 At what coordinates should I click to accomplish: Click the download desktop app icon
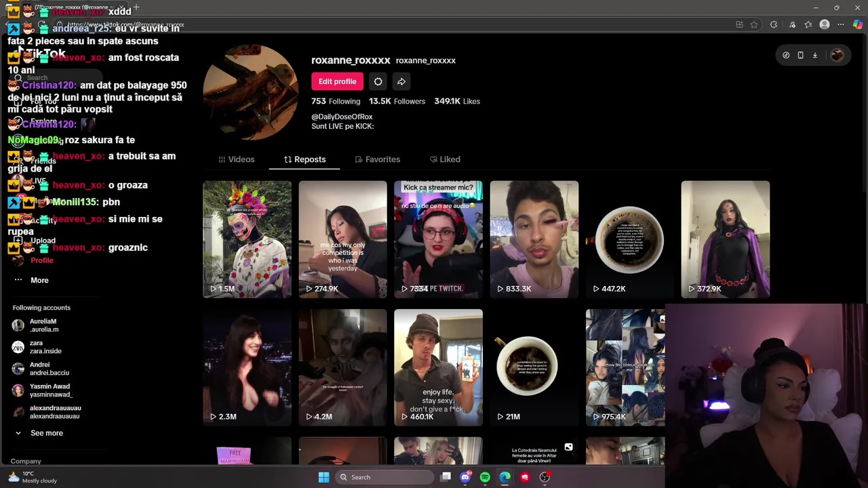coord(815,56)
